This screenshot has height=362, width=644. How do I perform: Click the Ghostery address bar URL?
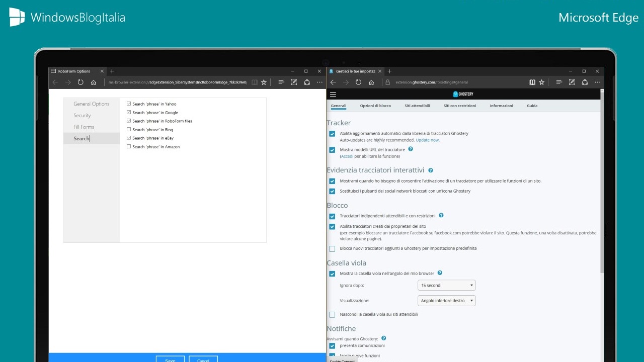tap(432, 82)
